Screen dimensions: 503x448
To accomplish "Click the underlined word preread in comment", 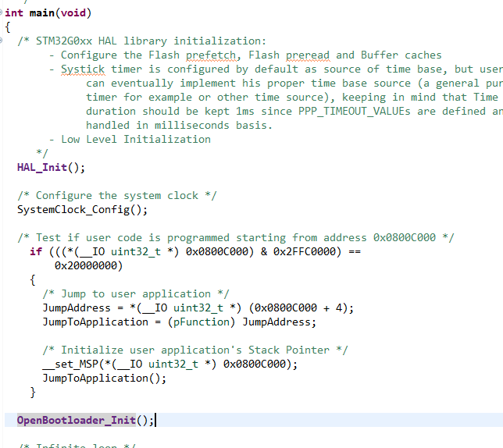I will pyautogui.click(x=308, y=55).
